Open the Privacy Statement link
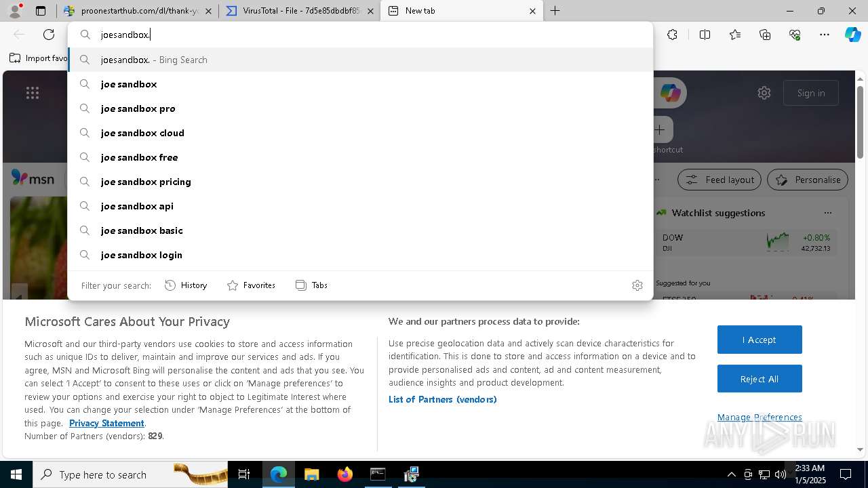The image size is (868, 488). coord(106,423)
